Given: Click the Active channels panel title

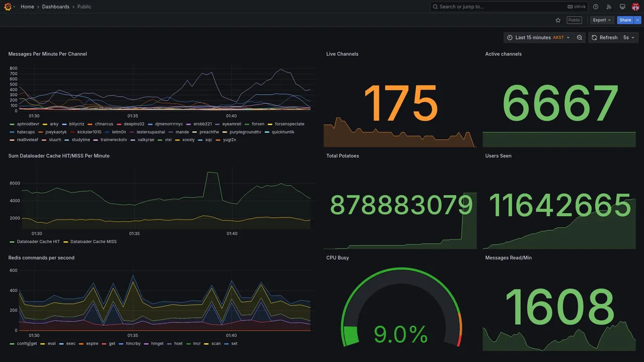Looking at the screenshot, I should [503, 54].
